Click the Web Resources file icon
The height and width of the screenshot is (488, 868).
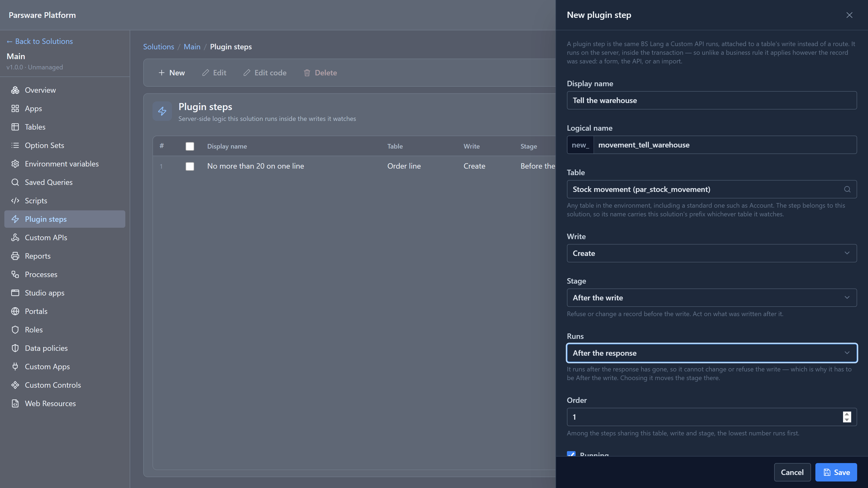pyautogui.click(x=15, y=403)
